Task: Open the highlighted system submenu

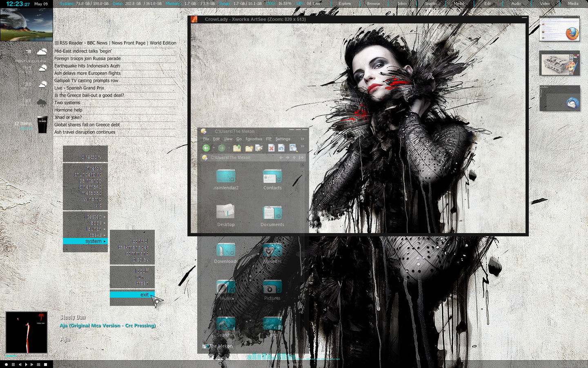Action: pyautogui.click(x=85, y=241)
